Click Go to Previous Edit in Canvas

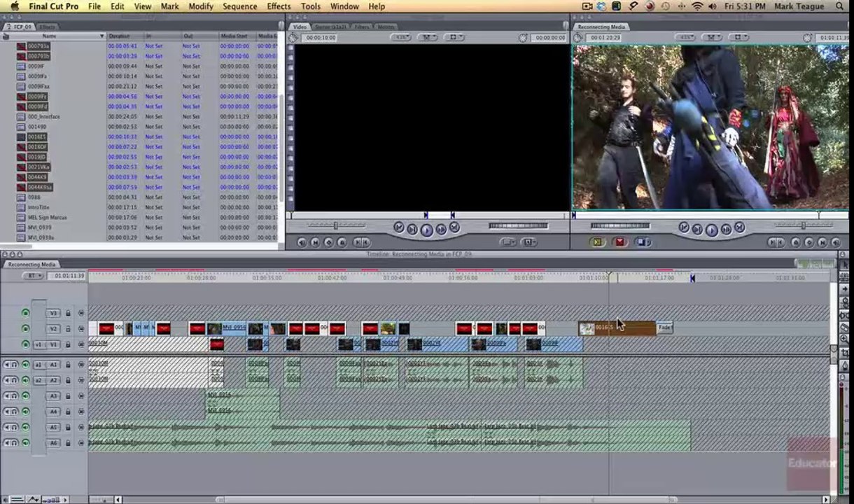684,227
